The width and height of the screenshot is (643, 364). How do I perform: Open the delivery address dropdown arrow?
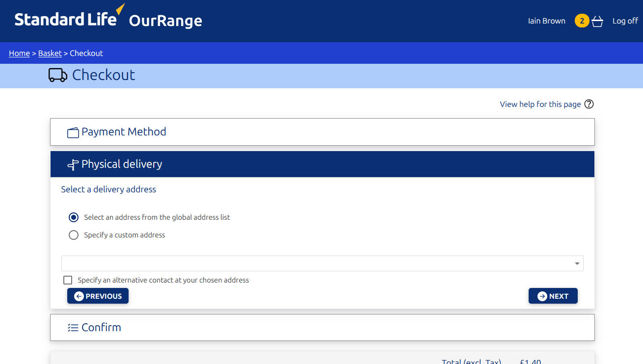tap(577, 264)
